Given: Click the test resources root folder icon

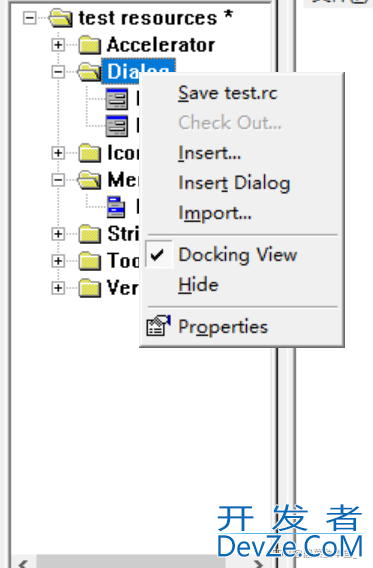Looking at the screenshot, I should pos(61,18).
